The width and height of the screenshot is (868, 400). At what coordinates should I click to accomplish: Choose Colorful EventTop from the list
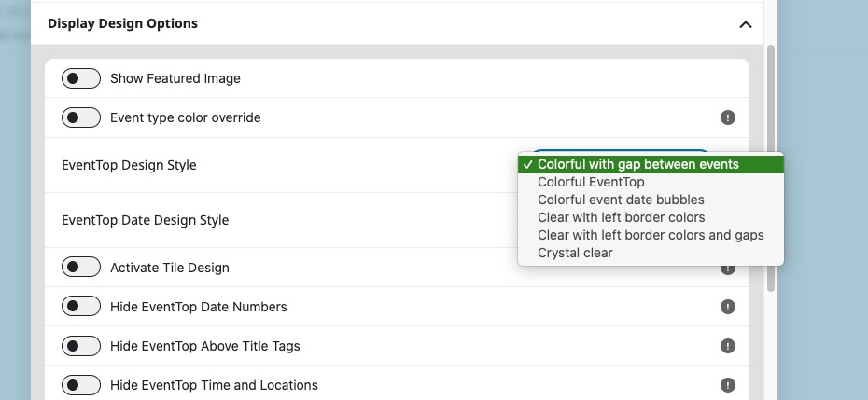[651, 182]
